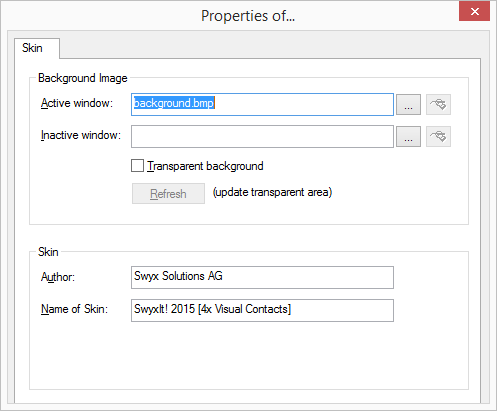This screenshot has width=497, height=411.
Task: Click into the Name of Skin field
Action: click(262, 310)
